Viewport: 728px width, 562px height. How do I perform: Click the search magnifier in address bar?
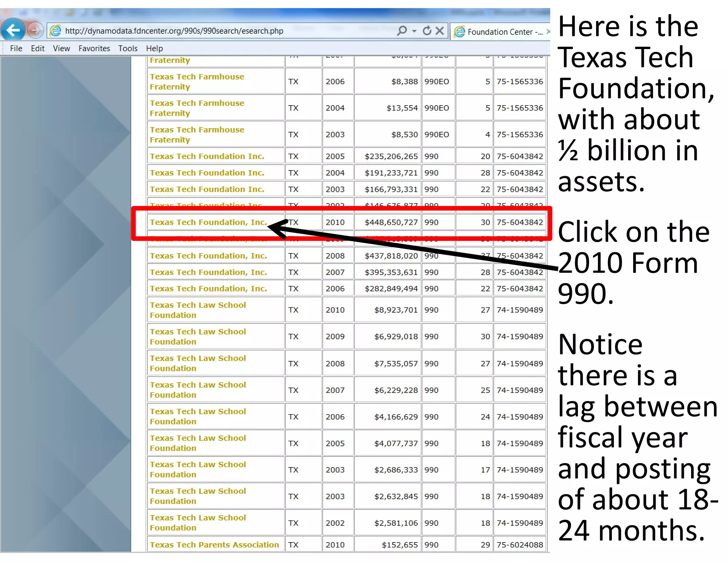[402, 31]
